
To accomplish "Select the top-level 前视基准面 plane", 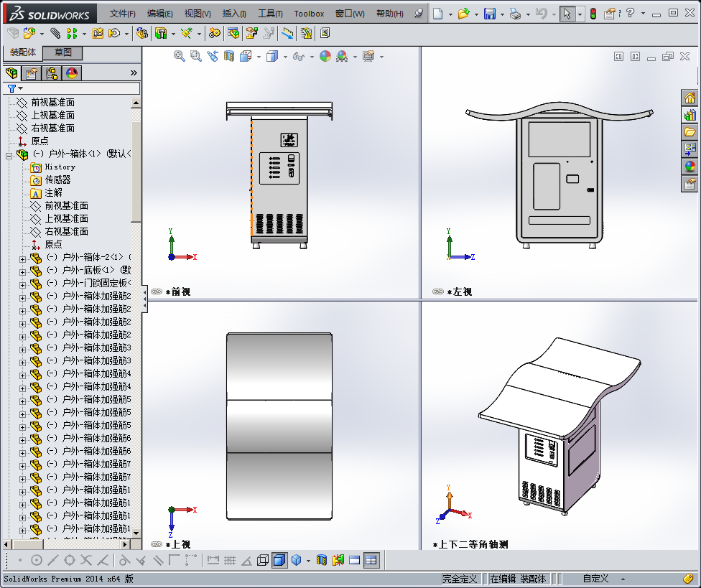I will coord(52,103).
